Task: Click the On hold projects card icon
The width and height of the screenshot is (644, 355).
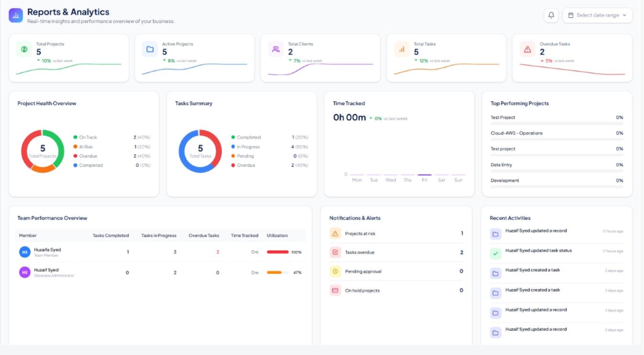Action: point(335,290)
